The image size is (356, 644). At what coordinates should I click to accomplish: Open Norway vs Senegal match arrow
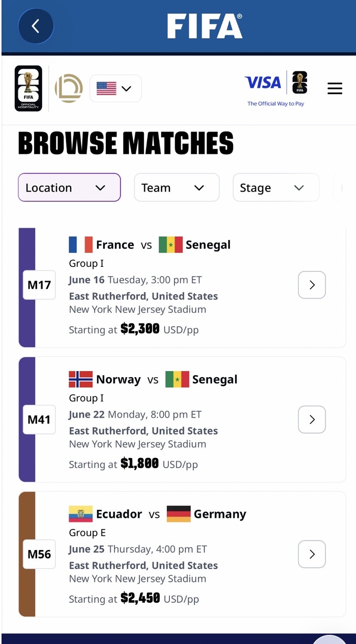312,419
